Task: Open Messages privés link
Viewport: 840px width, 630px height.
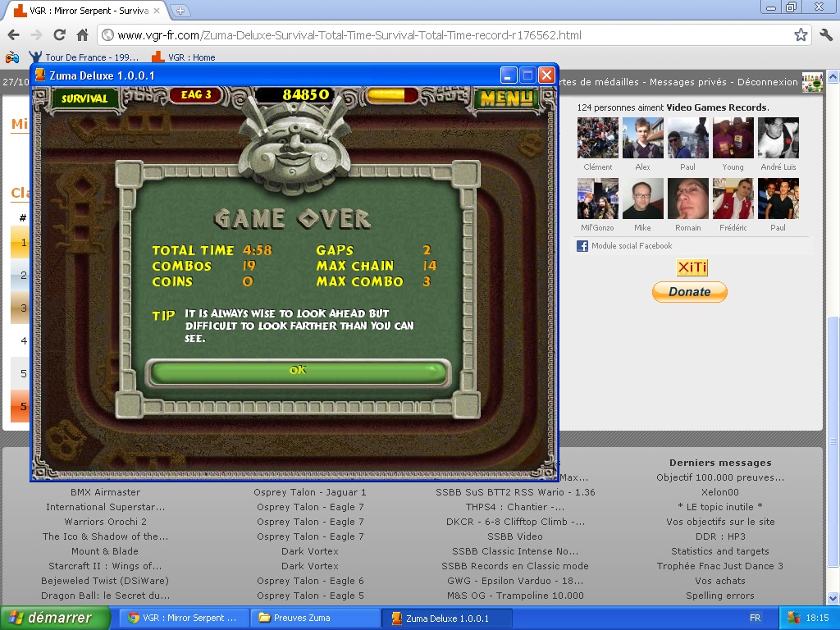Action: coord(687,82)
